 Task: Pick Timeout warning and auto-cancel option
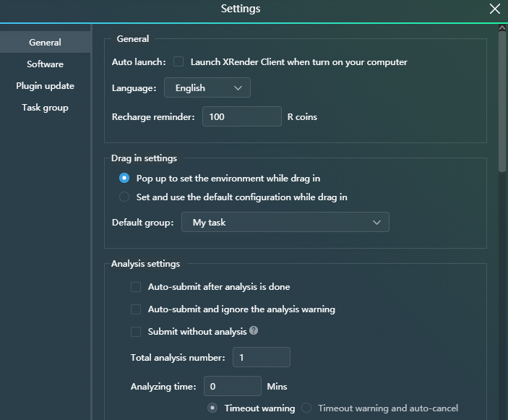[x=306, y=408]
